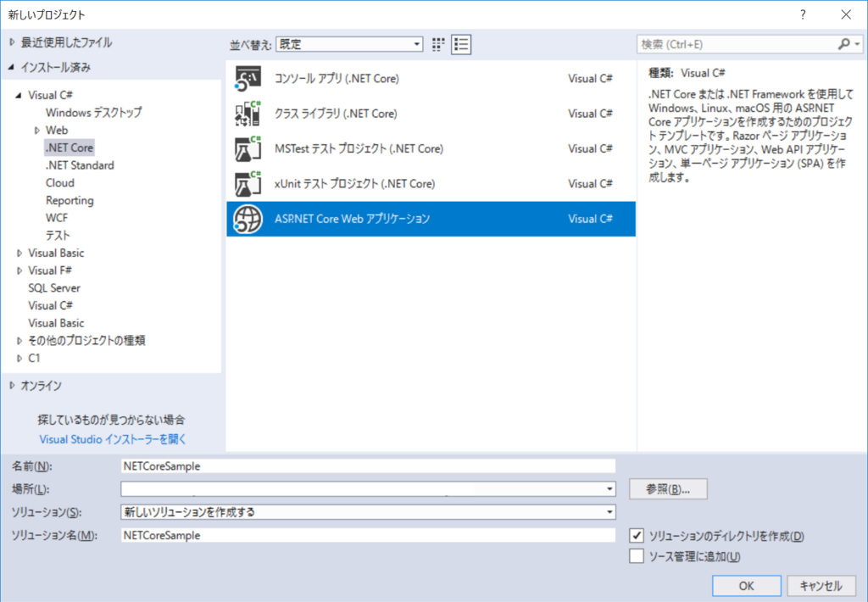Select the テスト tree item
The width and height of the screenshot is (868, 602).
pos(58,236)
